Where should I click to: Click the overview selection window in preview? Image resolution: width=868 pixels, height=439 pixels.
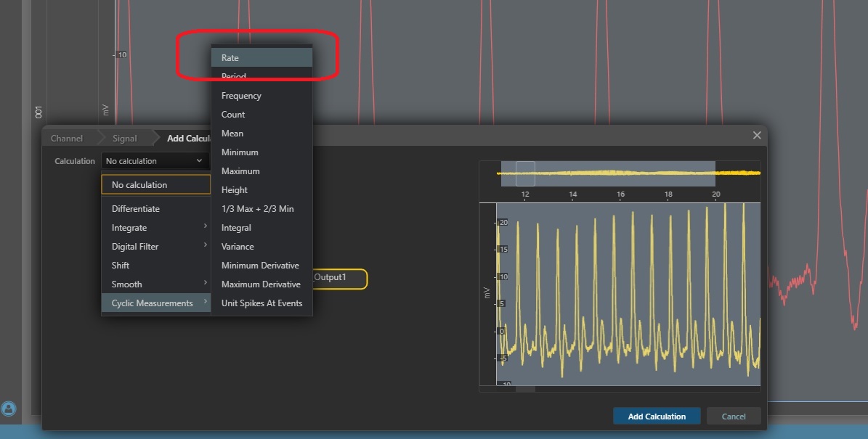click(x=525, y=173)
